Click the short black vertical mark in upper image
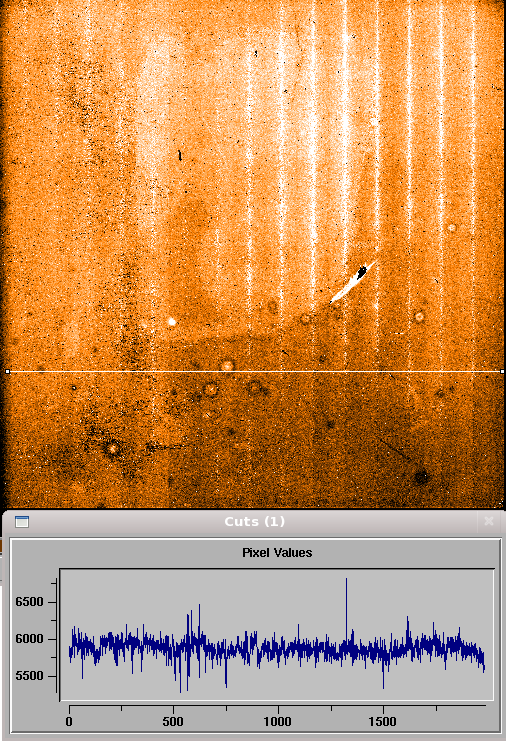This screenshot has width=506, height=741. (180, 155)
